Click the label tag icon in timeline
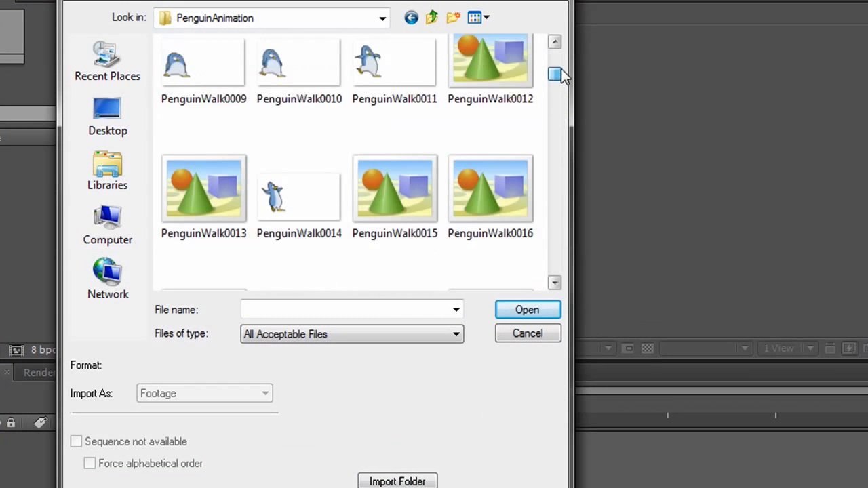 tap(40, 423)
